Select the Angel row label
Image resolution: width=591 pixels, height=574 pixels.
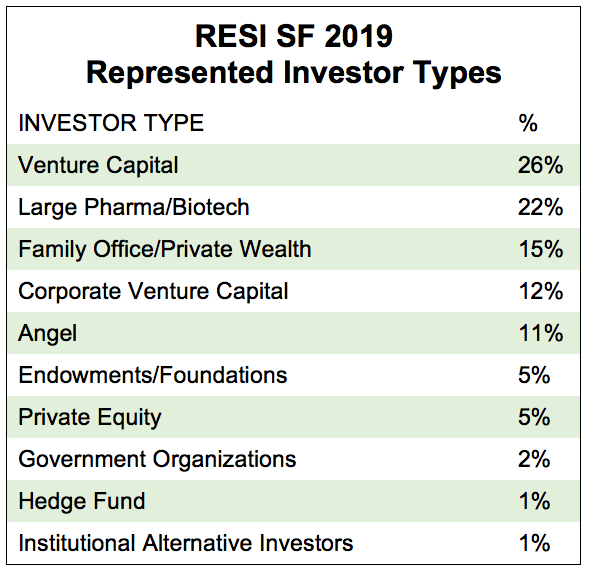[x=47, y=334]
